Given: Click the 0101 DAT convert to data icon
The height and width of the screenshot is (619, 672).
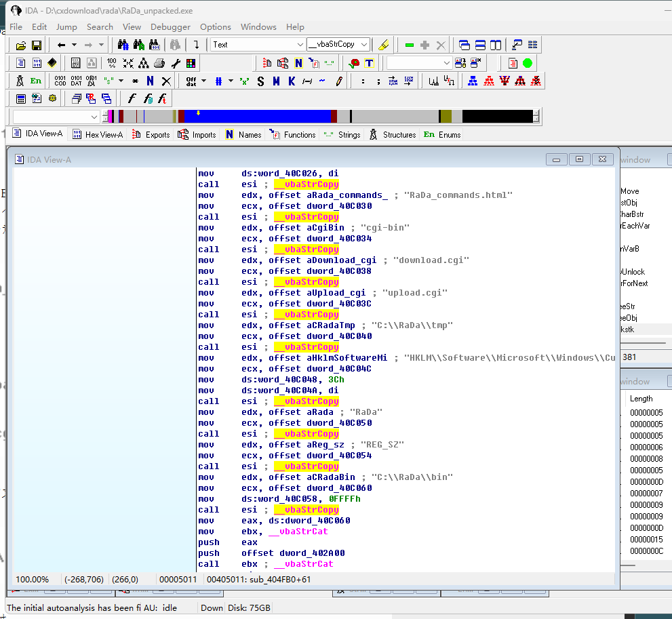Looking at the screenshot, I should point(76,81).
